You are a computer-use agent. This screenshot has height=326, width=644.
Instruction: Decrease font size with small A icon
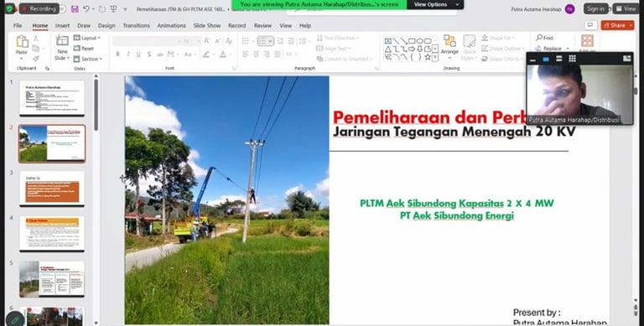pyautogui.click(x=217, y=41)
